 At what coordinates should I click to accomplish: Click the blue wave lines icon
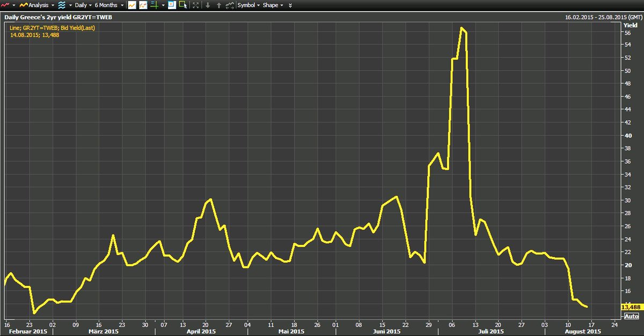[61, 5]
